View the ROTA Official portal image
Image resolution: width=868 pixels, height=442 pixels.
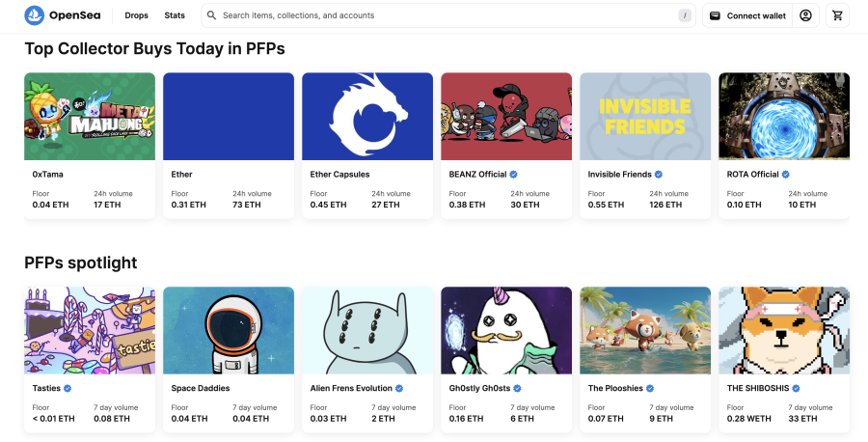784,117
